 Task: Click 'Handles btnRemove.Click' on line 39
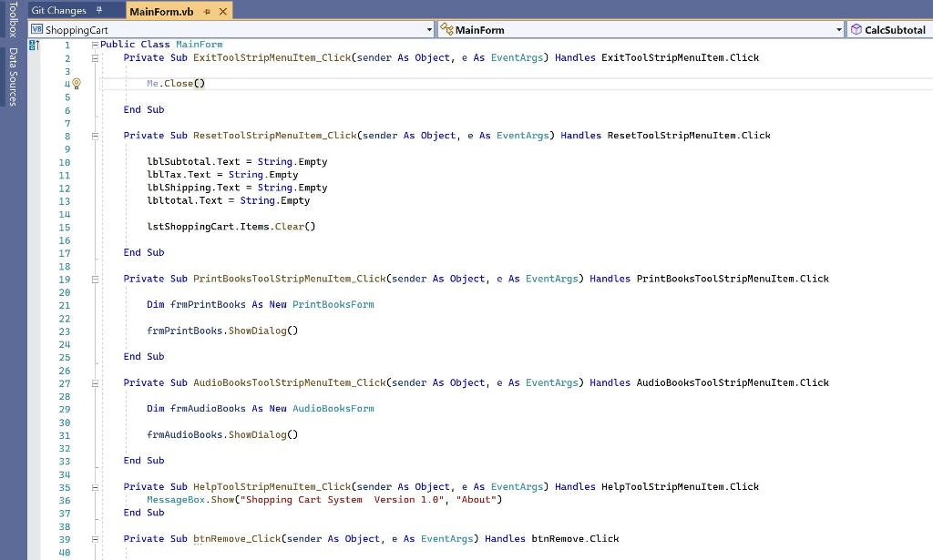pyautogui.click(x=552, y=538)
